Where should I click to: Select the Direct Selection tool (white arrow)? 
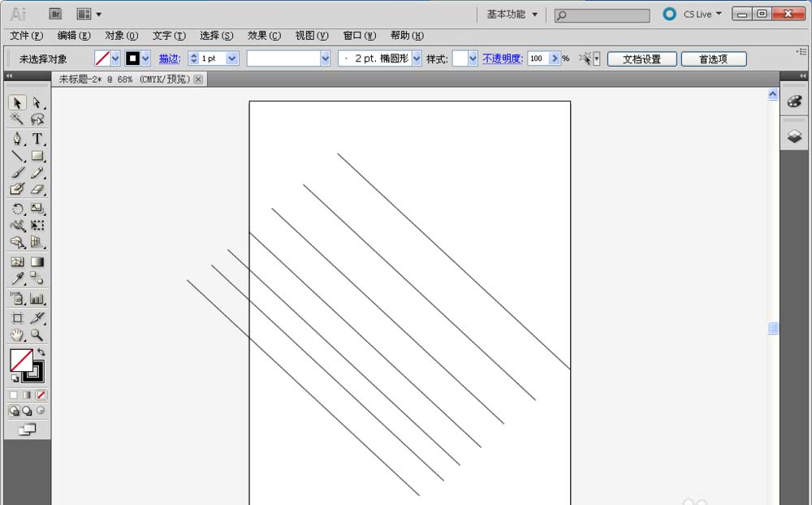click(x=37, y=102)
